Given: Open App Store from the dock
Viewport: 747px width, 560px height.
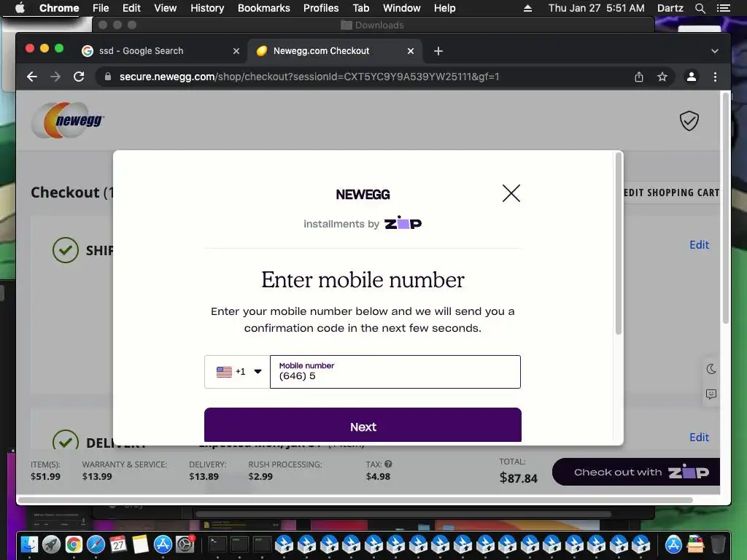Looking at the screenshot, I should (163, 544).
